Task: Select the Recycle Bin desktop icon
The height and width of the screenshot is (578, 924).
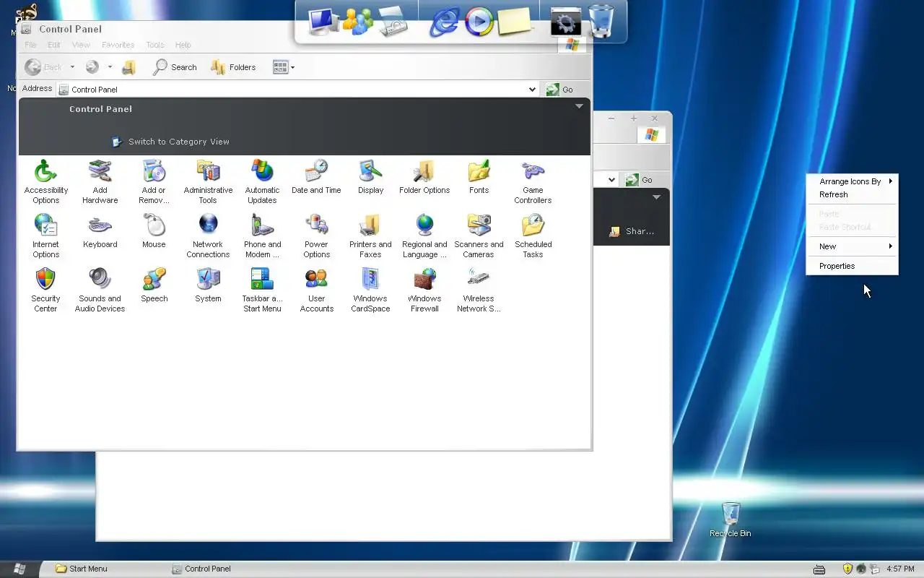Action: coord(731,520)
